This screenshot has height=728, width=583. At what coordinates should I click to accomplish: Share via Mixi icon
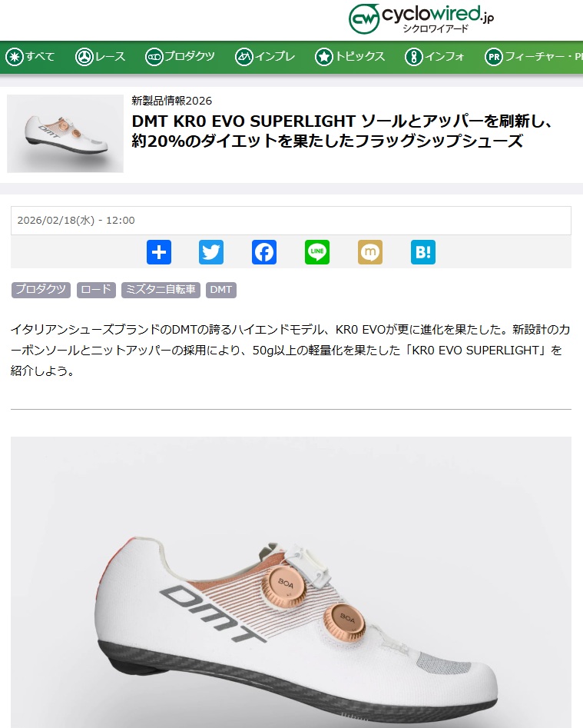[370, 252]
